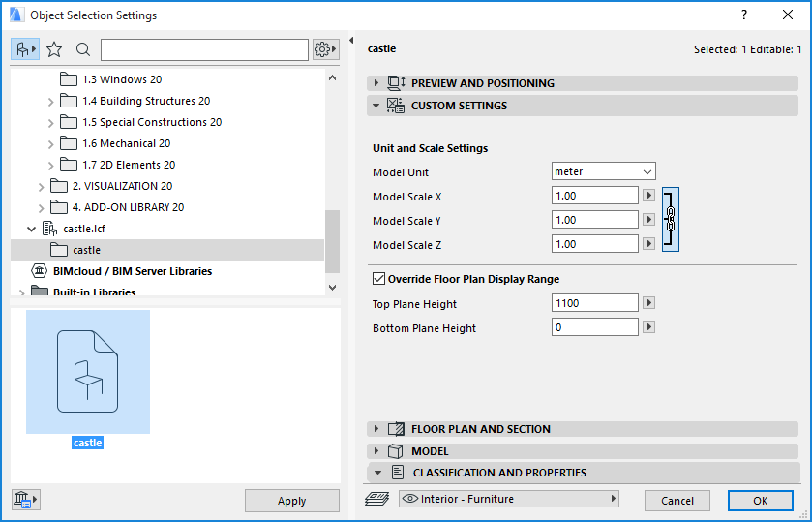Show favorites with the star icon
The width and height of the screenshot is (812, 522).
(54, 49)
